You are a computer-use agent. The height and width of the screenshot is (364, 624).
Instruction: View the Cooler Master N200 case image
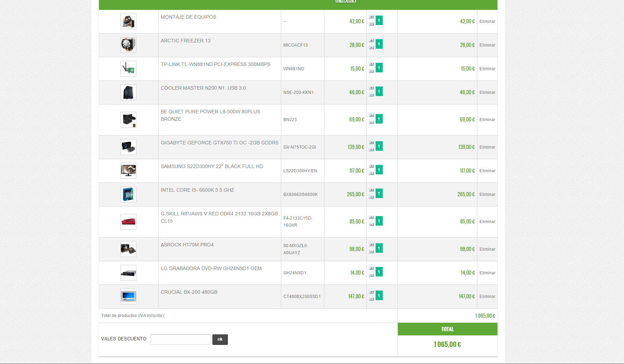coord(128,93)
